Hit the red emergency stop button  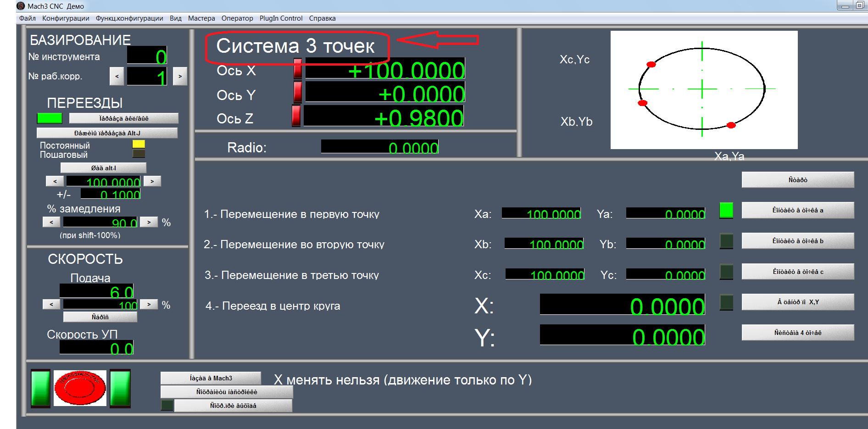[80, 388]
